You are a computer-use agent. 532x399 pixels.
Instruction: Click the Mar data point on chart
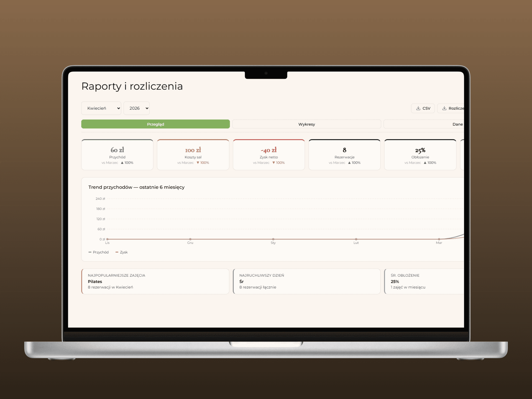439,239
